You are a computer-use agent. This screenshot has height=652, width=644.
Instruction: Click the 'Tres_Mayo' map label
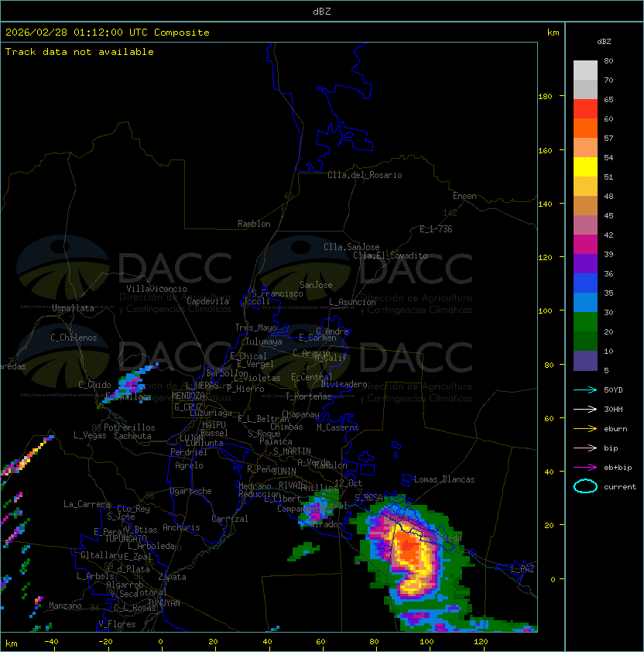255,328
